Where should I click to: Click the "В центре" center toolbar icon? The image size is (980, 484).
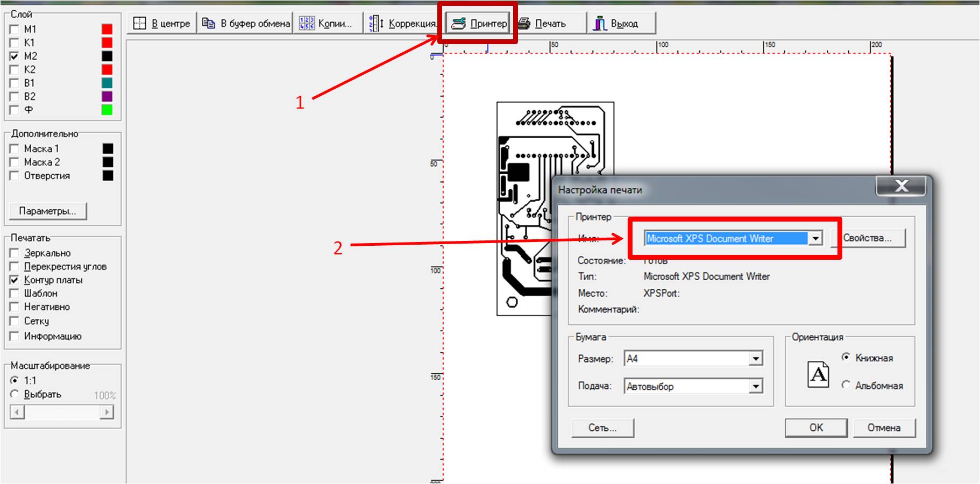click(x=140, y=23)
